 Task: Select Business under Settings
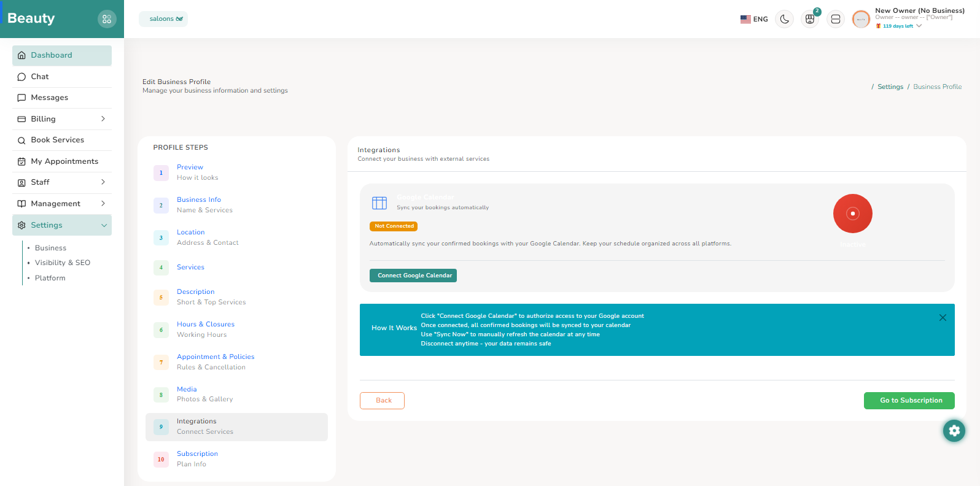(x=50, y=248)
